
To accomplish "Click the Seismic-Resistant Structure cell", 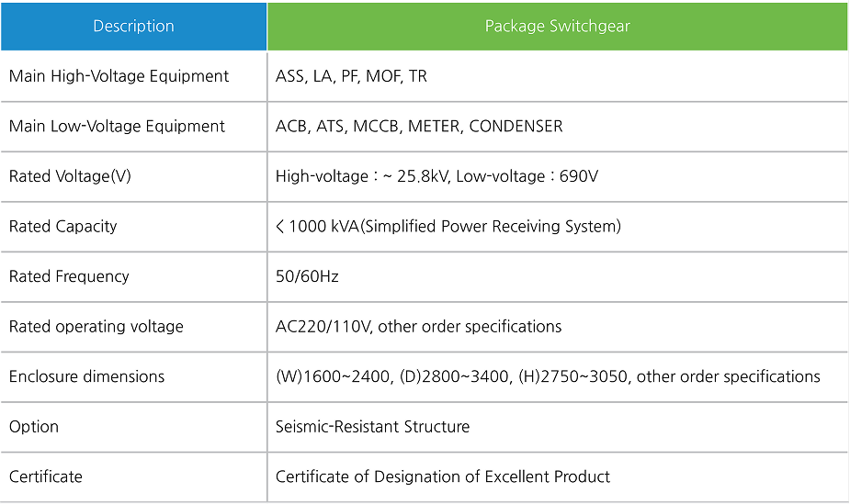I will click(372, 427).
